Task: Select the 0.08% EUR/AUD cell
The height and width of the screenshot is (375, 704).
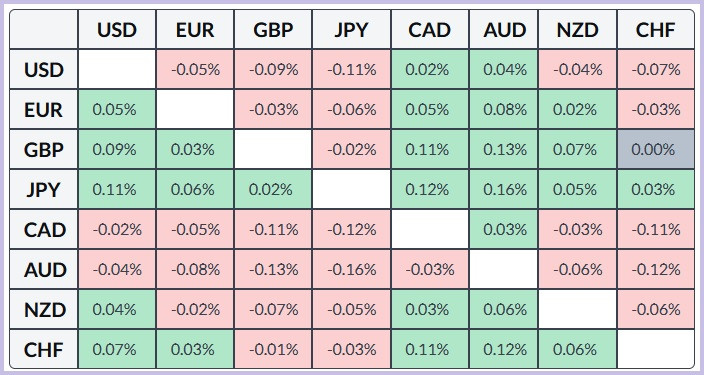Action: [504, 110]
